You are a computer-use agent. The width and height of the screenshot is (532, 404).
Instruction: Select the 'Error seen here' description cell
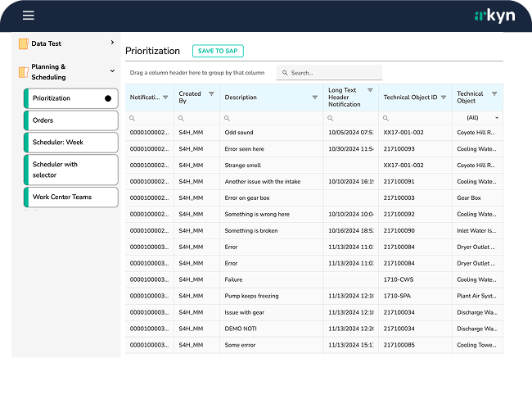coord(272,149)
